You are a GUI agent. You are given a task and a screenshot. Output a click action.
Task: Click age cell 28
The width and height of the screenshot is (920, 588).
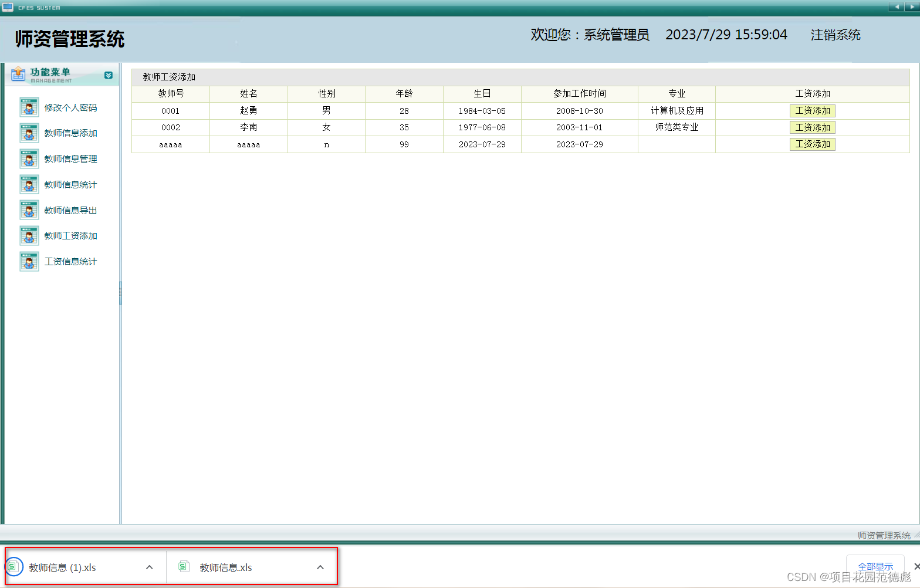point(404,111)
